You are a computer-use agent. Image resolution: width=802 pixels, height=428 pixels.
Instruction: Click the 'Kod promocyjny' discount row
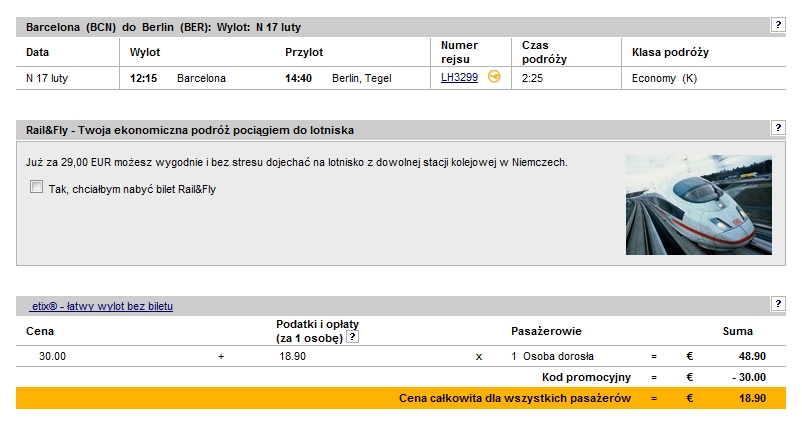[x=400, y=377]
